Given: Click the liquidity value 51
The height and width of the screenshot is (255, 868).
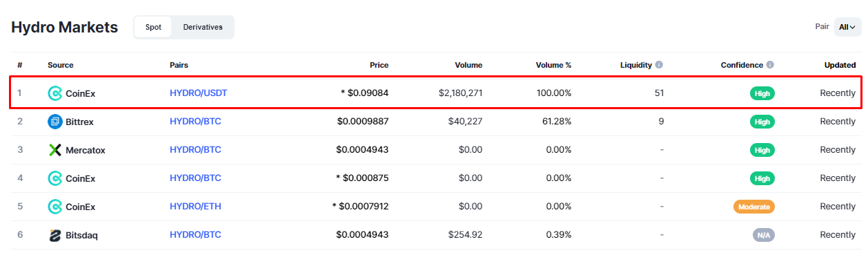Looking at the screenshot, I should tap(659, 93).
